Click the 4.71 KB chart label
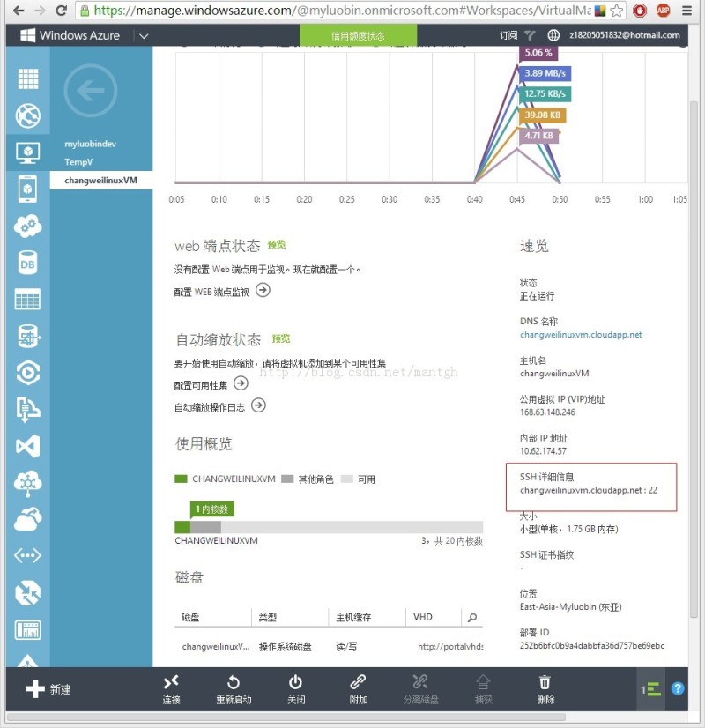Image resolution: width=705 pixels, height=728 pixels. [x=538, y=136]
